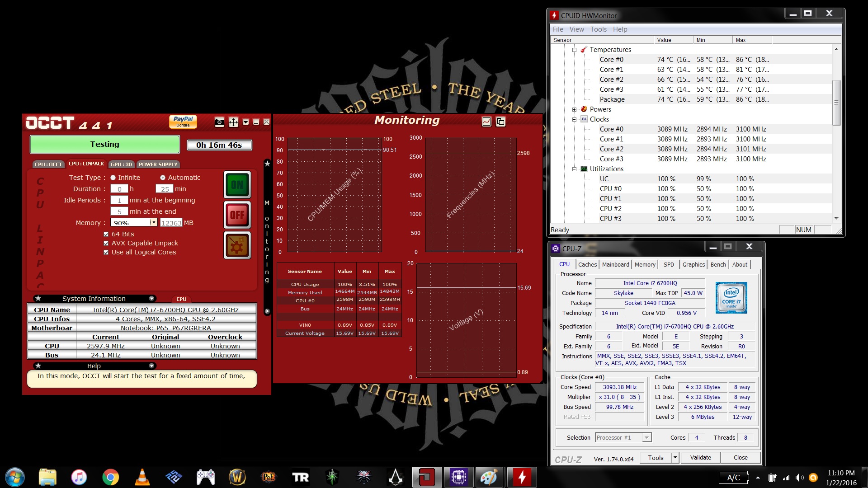This screenshot has height=488, width=868.
Task: Open the View menu in HWMonitor
Action: (576, 29)
